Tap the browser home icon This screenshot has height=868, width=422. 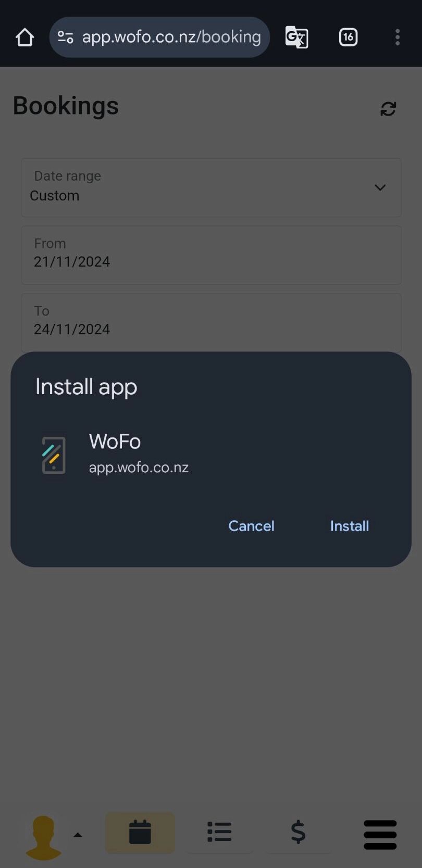pyautogui.click(x=24, y=37)
